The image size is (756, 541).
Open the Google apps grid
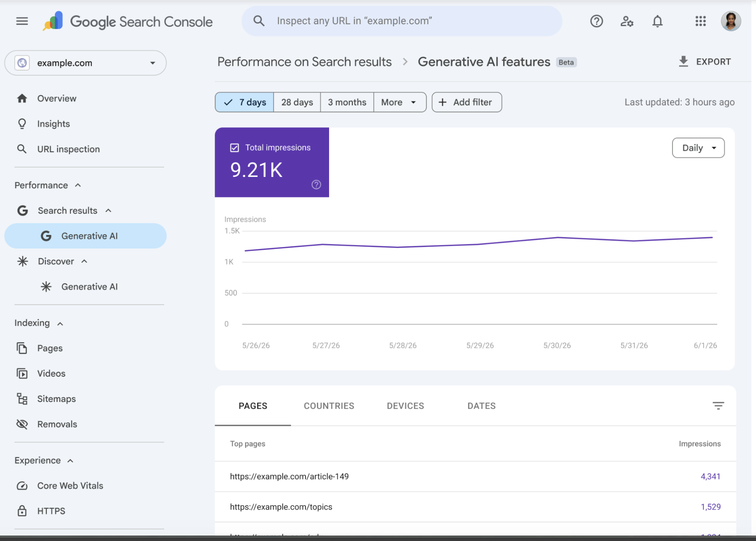tap(701, 21)
